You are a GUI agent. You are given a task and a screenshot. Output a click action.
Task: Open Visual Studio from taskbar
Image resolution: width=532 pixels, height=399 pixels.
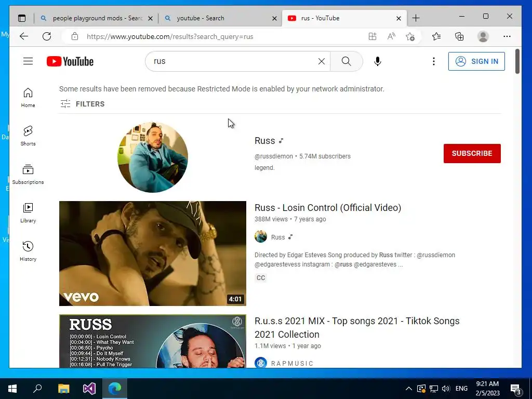tap(89, 389)
